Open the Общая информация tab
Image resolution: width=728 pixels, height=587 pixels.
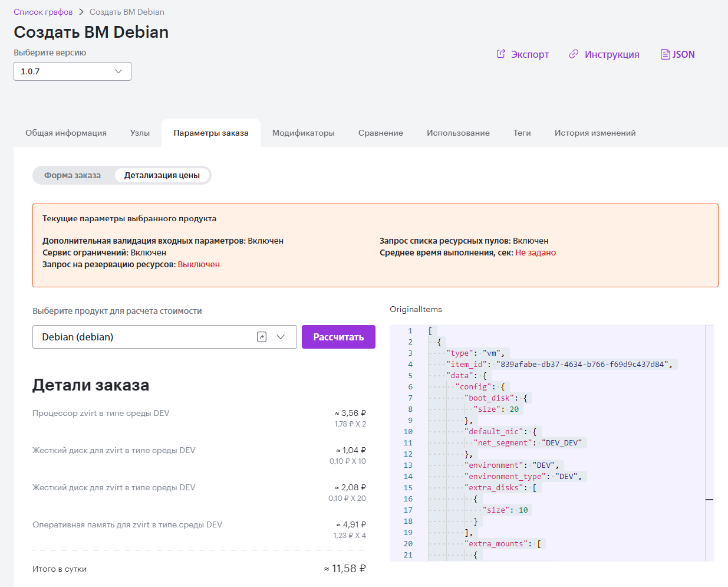pos(66,133)
